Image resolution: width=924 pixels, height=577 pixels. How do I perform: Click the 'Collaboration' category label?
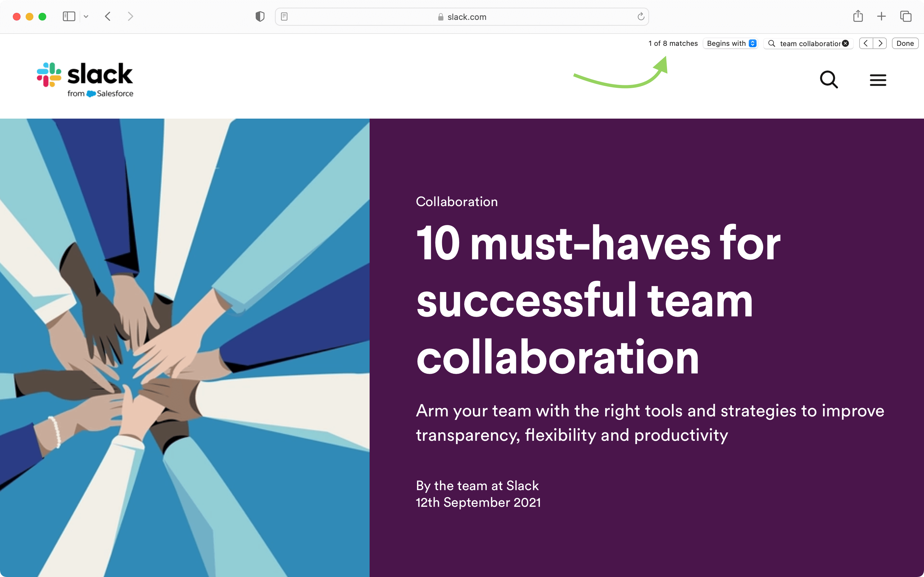point(457,201)
